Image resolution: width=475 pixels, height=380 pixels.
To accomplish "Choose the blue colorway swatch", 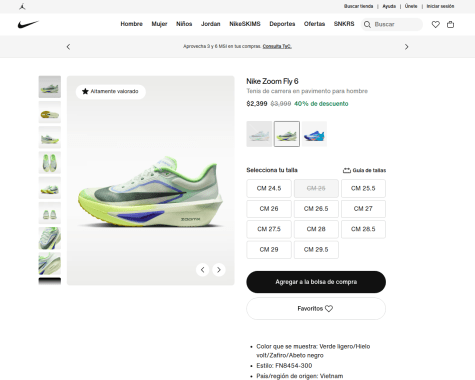I will point(314,134).
